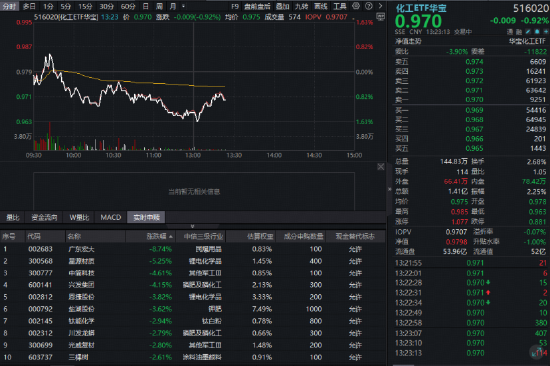
Task: Click the 中信三级行业 column header
Action: [203, 237]
